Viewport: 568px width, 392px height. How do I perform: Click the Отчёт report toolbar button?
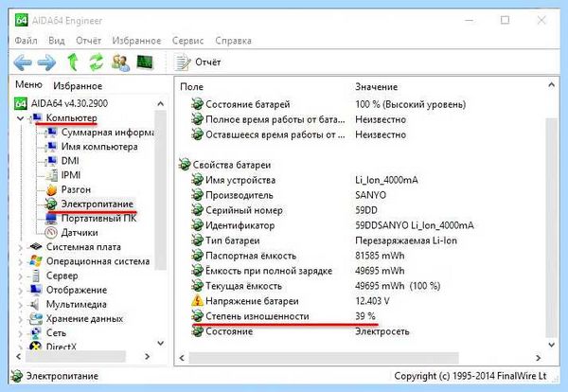198,62
